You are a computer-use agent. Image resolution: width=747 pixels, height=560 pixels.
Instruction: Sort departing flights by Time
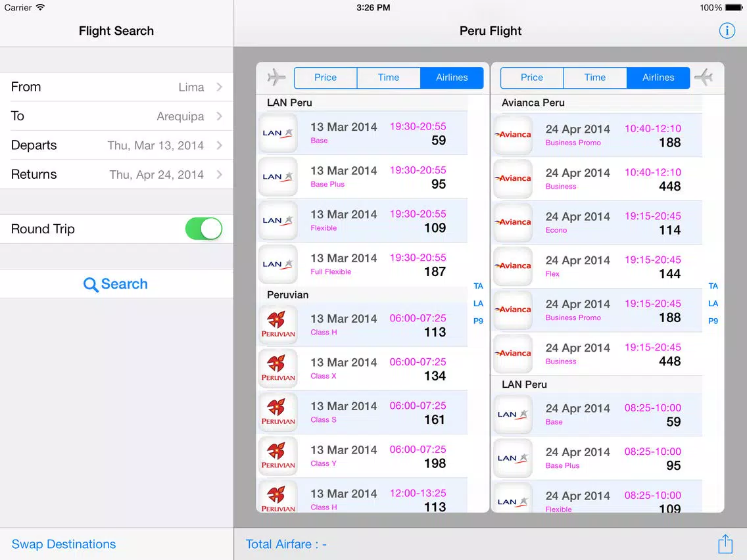[x=388, y=78]
